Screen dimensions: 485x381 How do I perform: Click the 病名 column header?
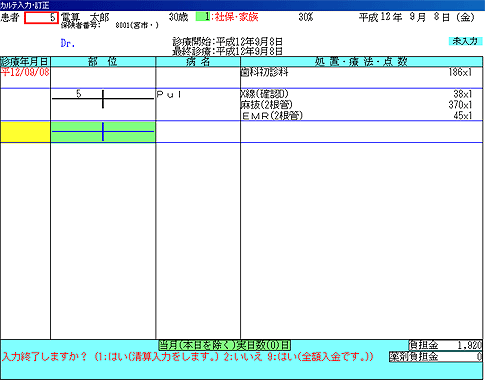(x=198, y=62)
